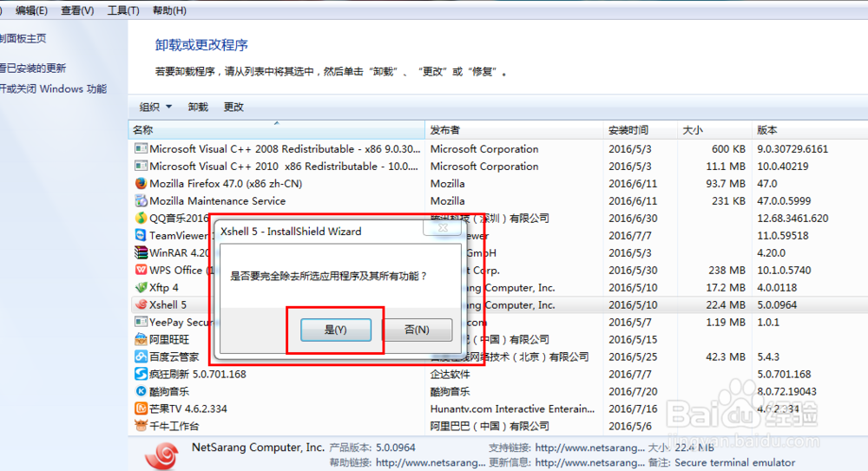Click version 12.68.3461.620 cell
This screenshot has width=868, height=471.
pyautogui.click(x=792, y=218)
